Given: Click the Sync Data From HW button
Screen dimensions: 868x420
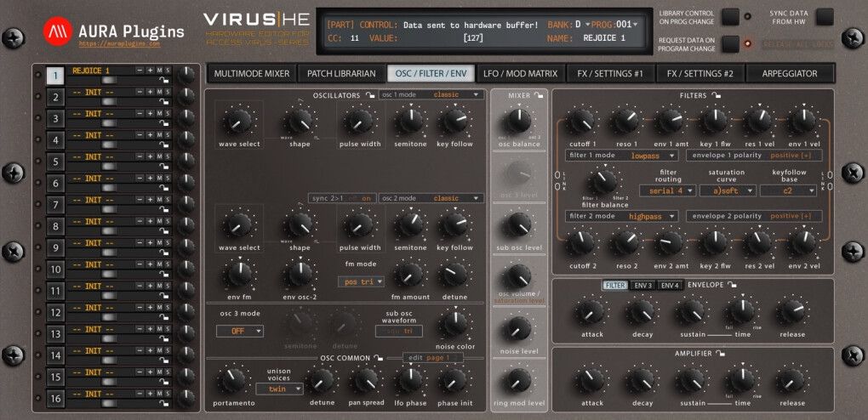Looking at the screenshot, I should (825, 17).
